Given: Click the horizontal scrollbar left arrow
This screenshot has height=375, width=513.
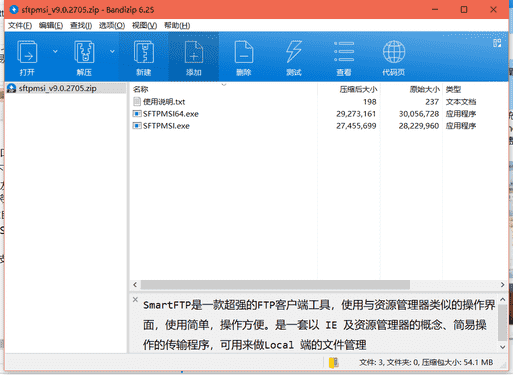Looking at the screenshot, I should click(135, 285).
